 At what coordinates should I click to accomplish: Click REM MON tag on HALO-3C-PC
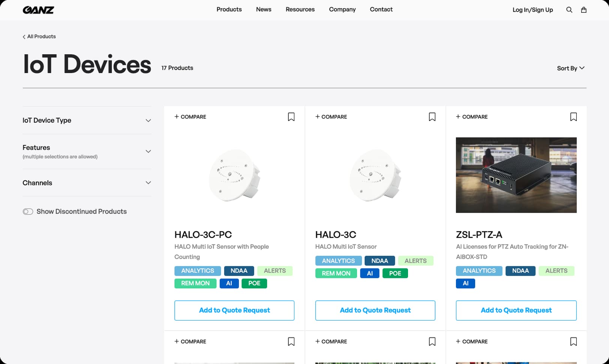[x=195, y=283]
